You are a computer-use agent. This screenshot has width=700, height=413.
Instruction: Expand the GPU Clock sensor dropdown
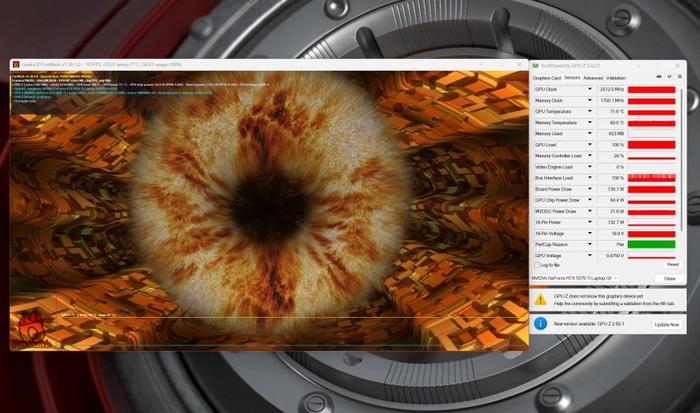[x=589, y=89]
